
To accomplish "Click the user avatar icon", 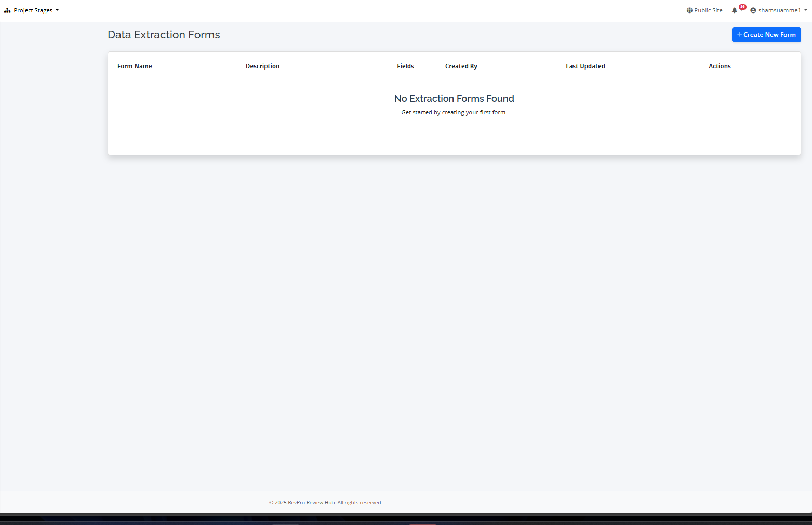I will (x=753, y=10).
